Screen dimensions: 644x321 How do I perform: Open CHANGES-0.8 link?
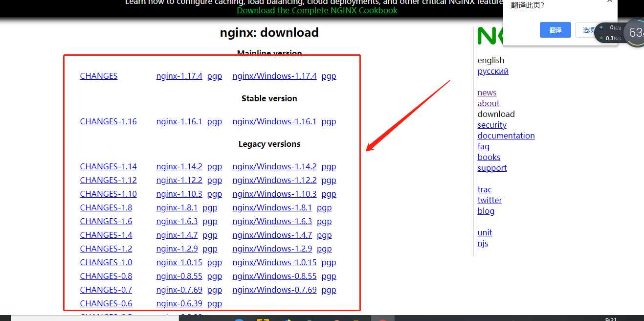(106, 276)
